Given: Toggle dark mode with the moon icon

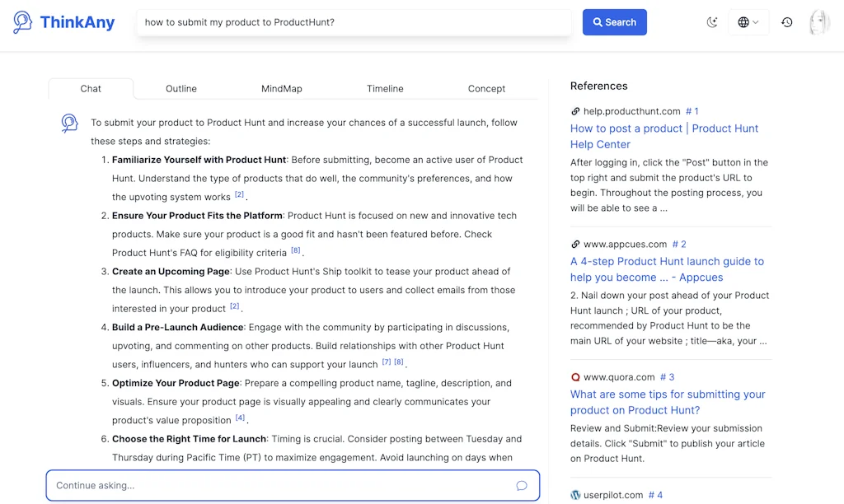Looking at the screenshot, I should [x=712, y=22].
